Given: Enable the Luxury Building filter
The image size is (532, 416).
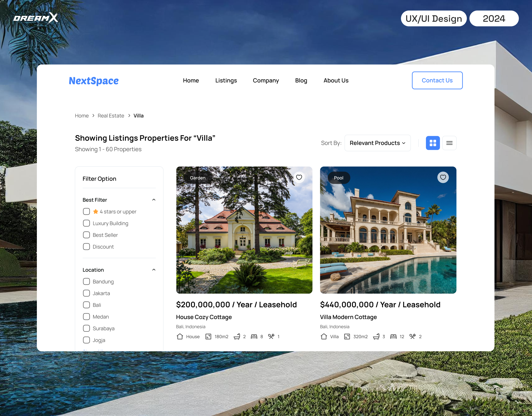Looking at the screenshot, I should (86, 223).
